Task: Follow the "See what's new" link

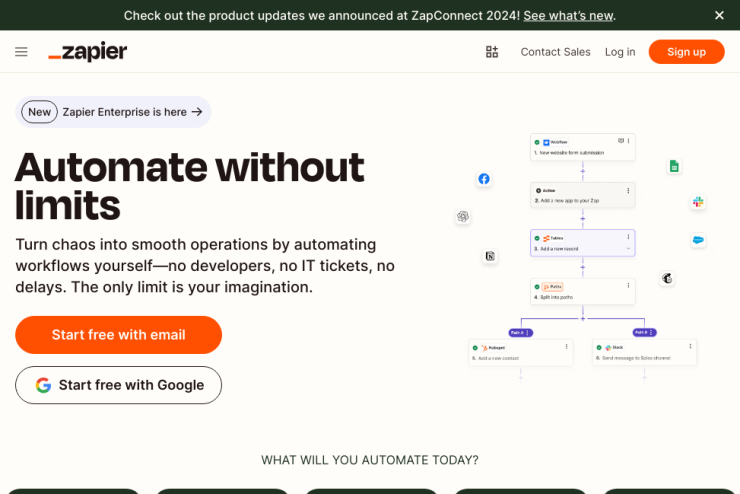Action: (568, 16)
